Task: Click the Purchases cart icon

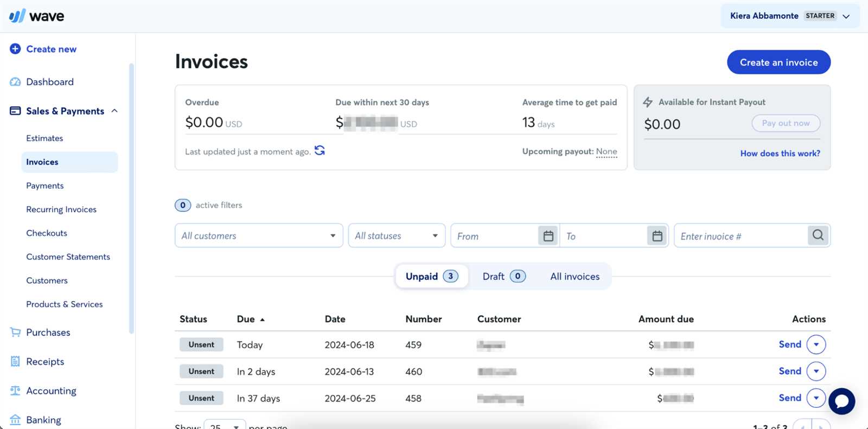Action: click(15, 332)
